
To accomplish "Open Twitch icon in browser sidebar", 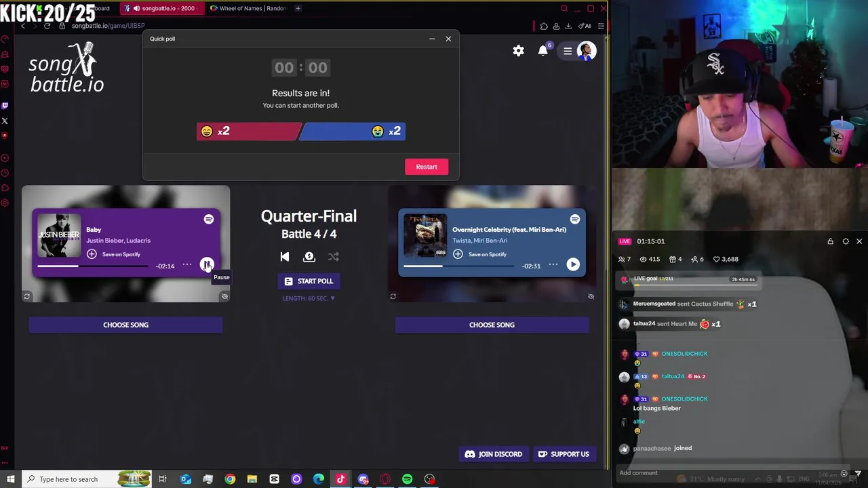I will tap(5, 106).
